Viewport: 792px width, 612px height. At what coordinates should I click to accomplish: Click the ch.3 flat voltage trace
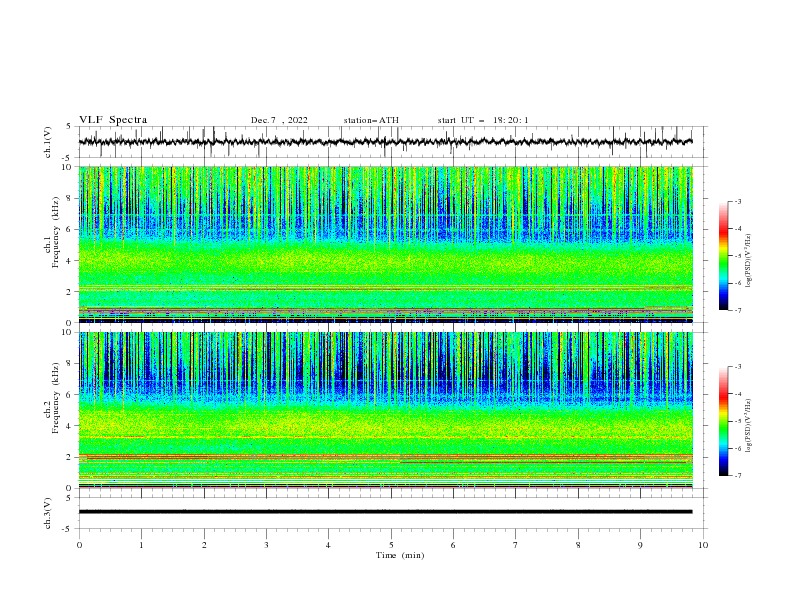(385, 512)
